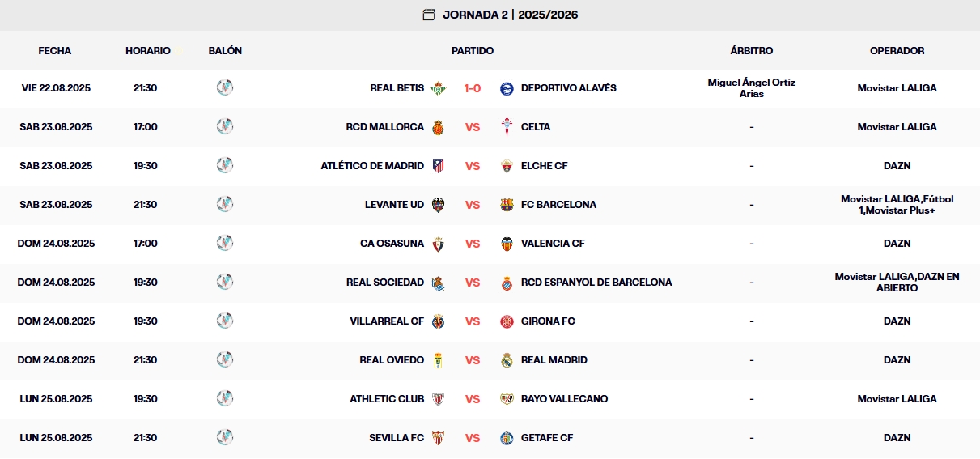Click the Real Betis club crest

[x=438, y=88]
